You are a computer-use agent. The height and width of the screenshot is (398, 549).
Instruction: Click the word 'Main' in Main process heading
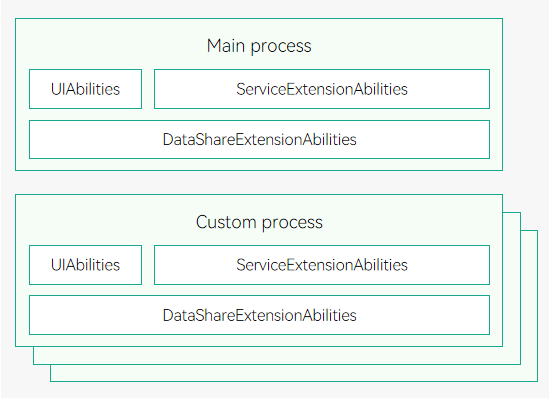coord(225,46)
